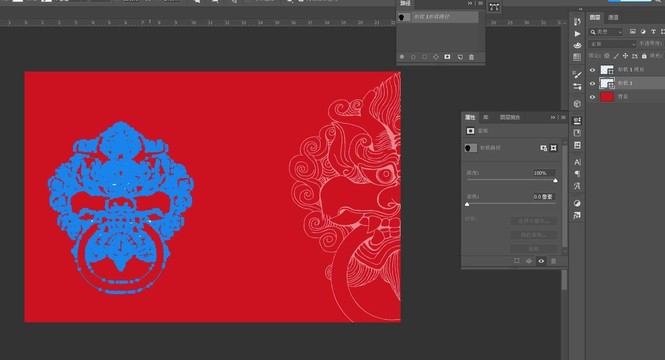The height and width of the screenshot is (360, 665).
Task: Select shape 1 path row in Paths panel
Action: pyautogui.click(x=438, y=17)
